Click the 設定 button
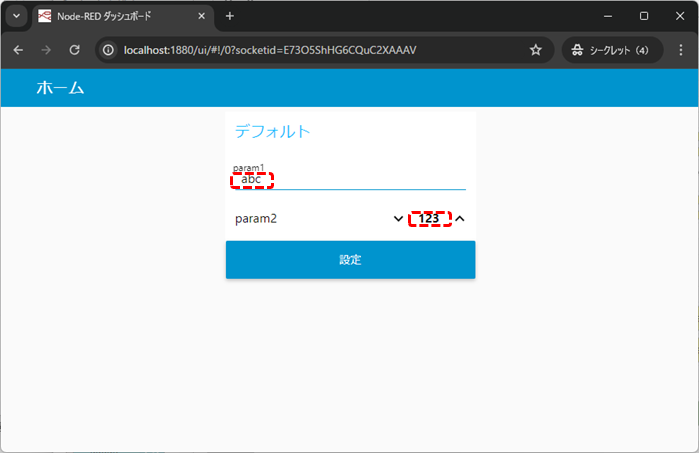This screenshot has width=699, height=453. (350, 259)
